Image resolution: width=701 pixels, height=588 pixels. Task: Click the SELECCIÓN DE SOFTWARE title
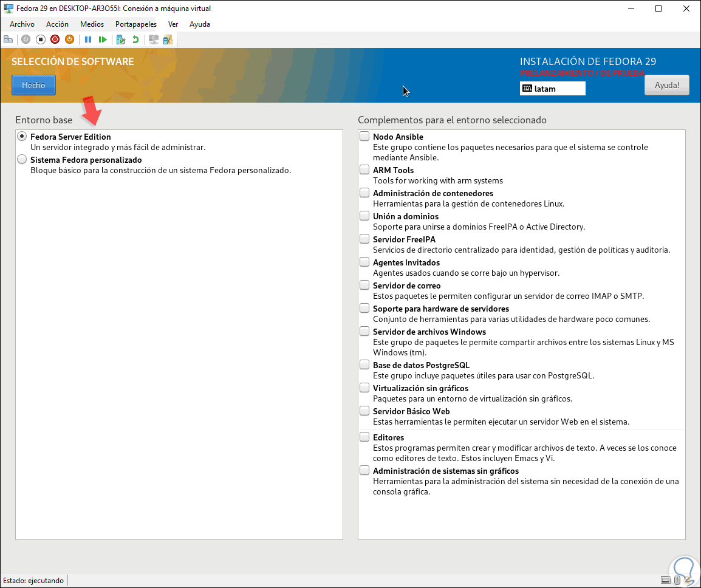click(x=72, y=62)
